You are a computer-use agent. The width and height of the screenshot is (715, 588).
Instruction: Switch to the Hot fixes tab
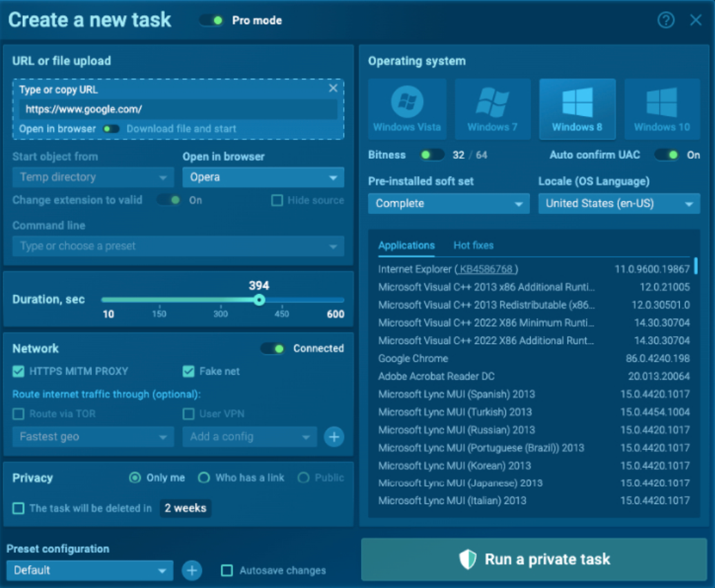coord(473,246)
